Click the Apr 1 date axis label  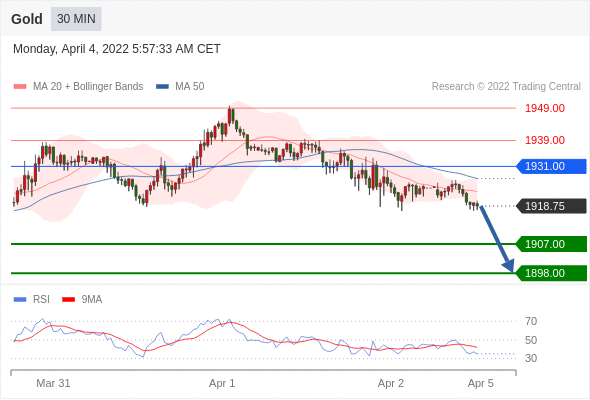[x=222, y=383]
